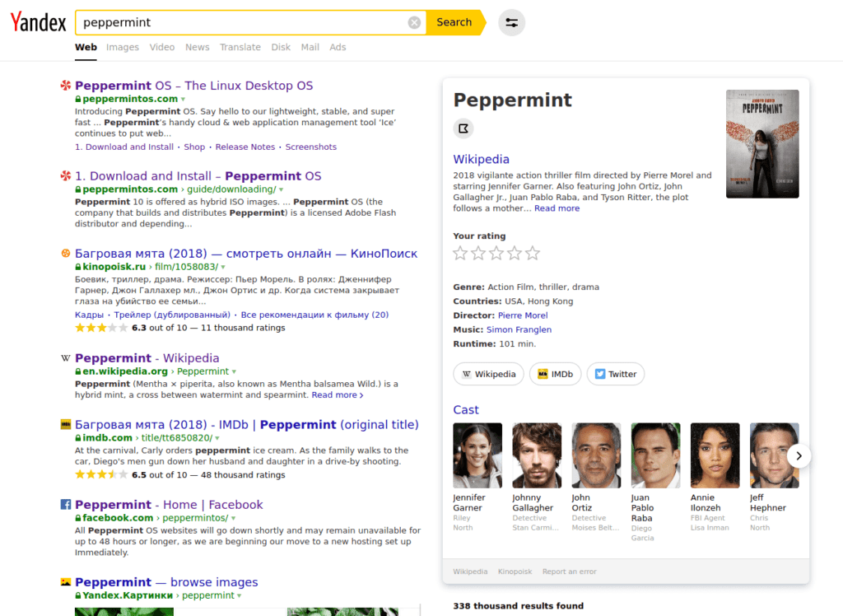
Task: Select Juan Pablo Raba cast photo
Action: 655,455
